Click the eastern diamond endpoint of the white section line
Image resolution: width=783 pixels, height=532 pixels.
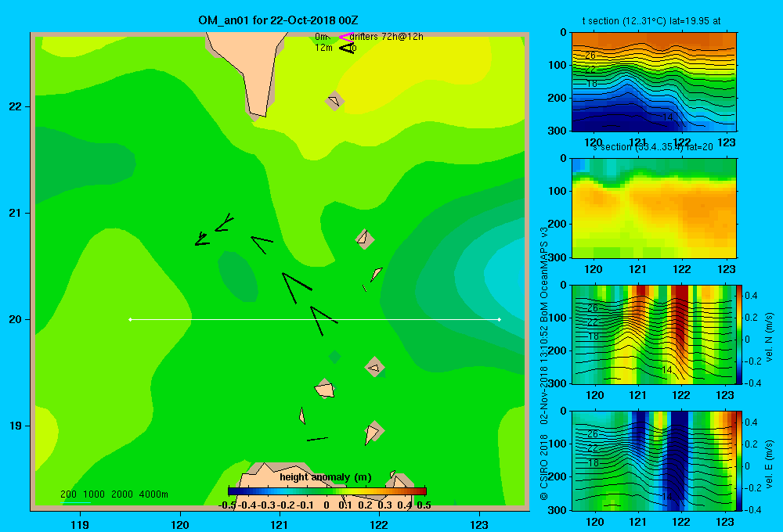[500, 319]
